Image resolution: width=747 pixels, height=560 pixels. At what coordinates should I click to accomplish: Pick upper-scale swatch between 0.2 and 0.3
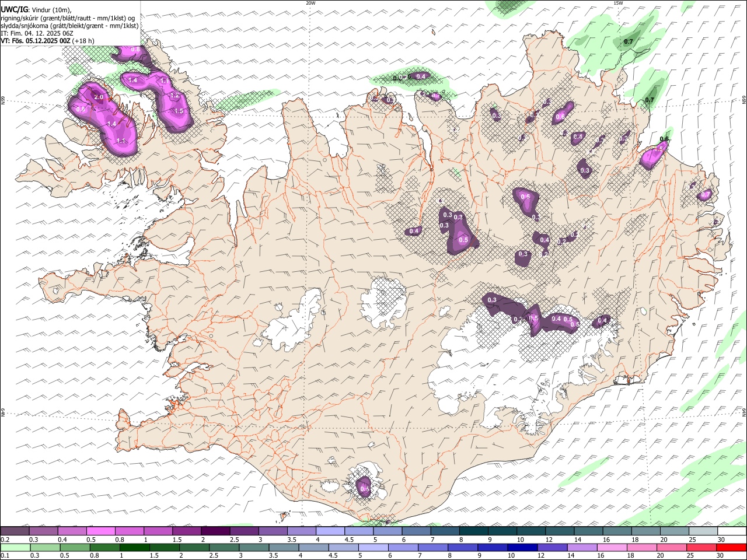15,531
